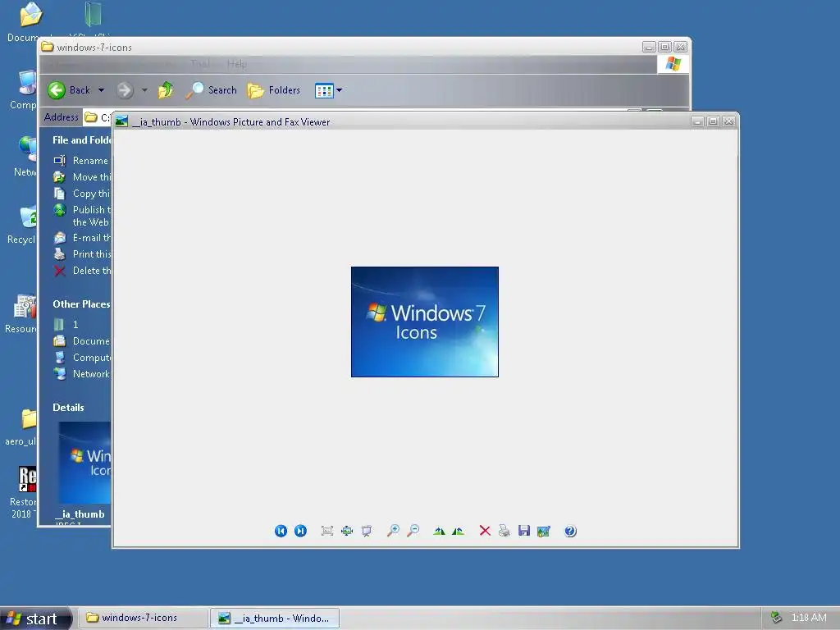
Task: Go to next image in viewer
Action: click(x=300, y=531)
